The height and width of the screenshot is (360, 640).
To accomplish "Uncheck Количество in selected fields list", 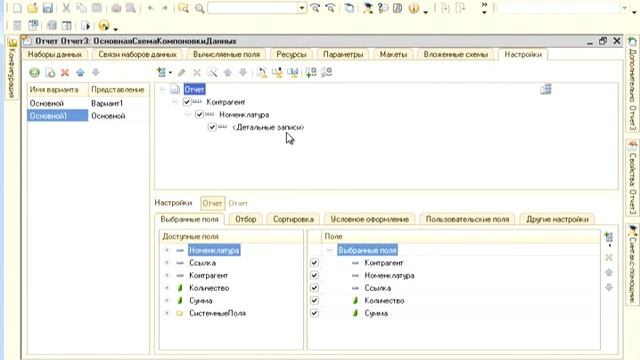I will coord(314,301).
